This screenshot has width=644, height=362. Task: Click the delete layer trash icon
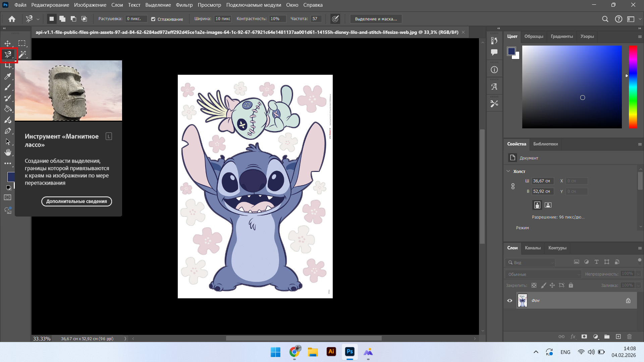[629, 337]
